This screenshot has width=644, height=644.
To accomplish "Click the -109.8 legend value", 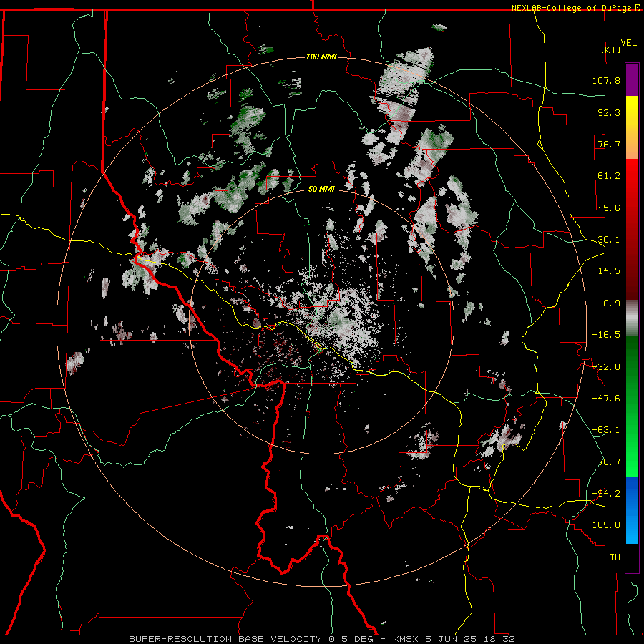I will click(x=603, y=525).
